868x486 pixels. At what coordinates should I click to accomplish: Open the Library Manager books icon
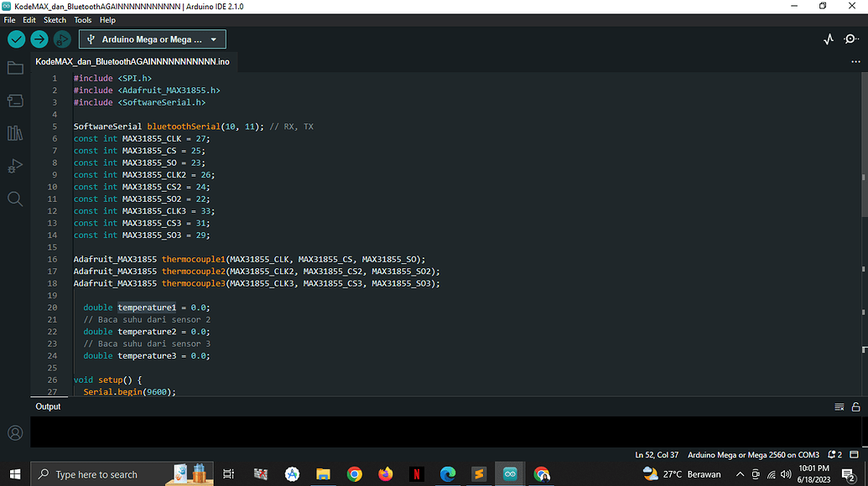click(x=15, y=133)
